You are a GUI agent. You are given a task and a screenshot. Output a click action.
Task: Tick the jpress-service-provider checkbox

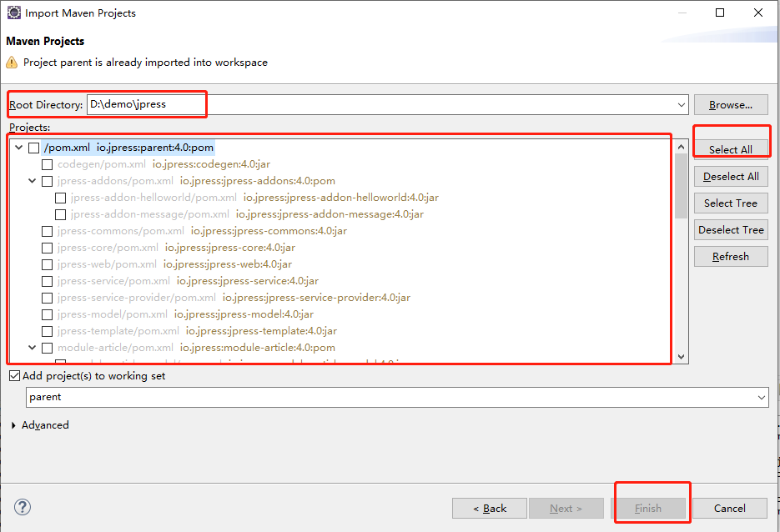pyautogui.click(x=48, y=298)
